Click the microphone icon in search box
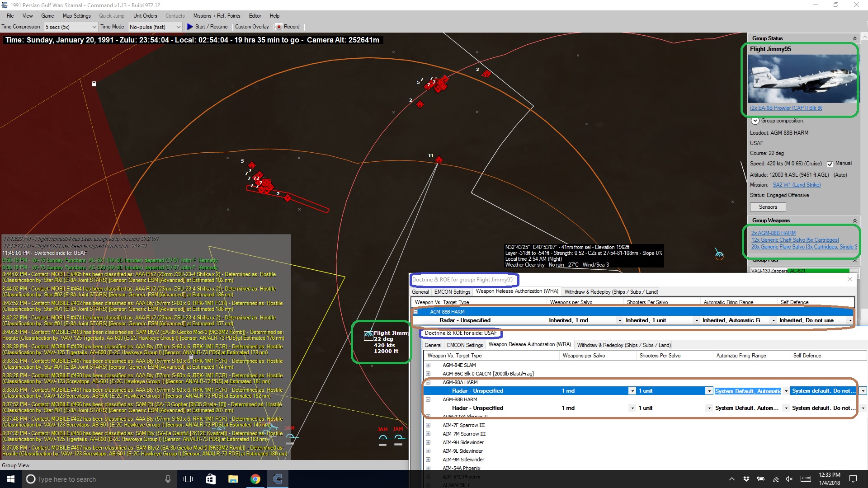Image resolution: width=868 pixels, height=488 pixels. click(x=168, y=479)
